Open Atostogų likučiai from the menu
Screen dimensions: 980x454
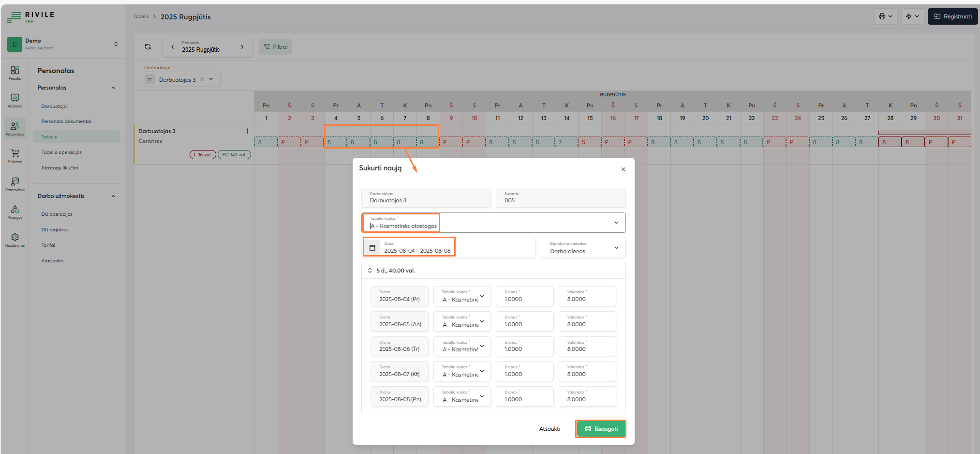[59, 167]
